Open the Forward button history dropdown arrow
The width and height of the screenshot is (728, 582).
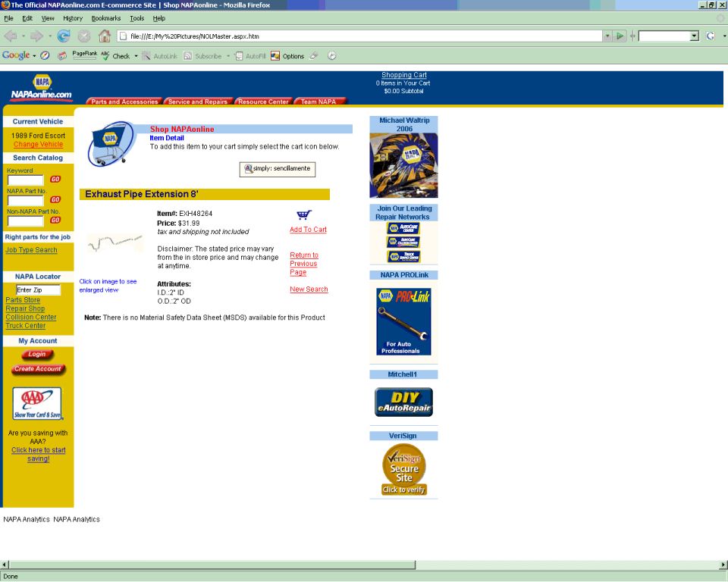click(x=50, y=36)
